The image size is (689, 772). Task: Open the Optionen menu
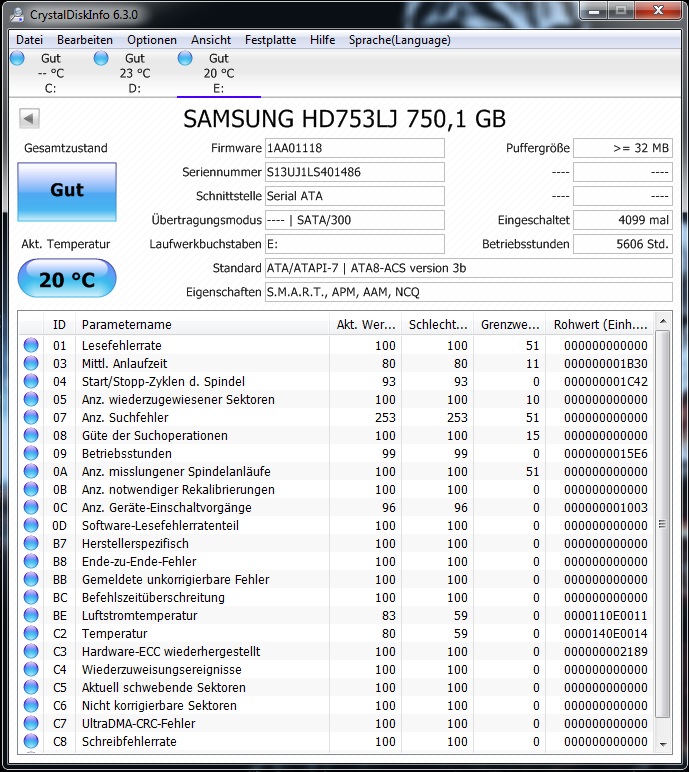(152, 40)
